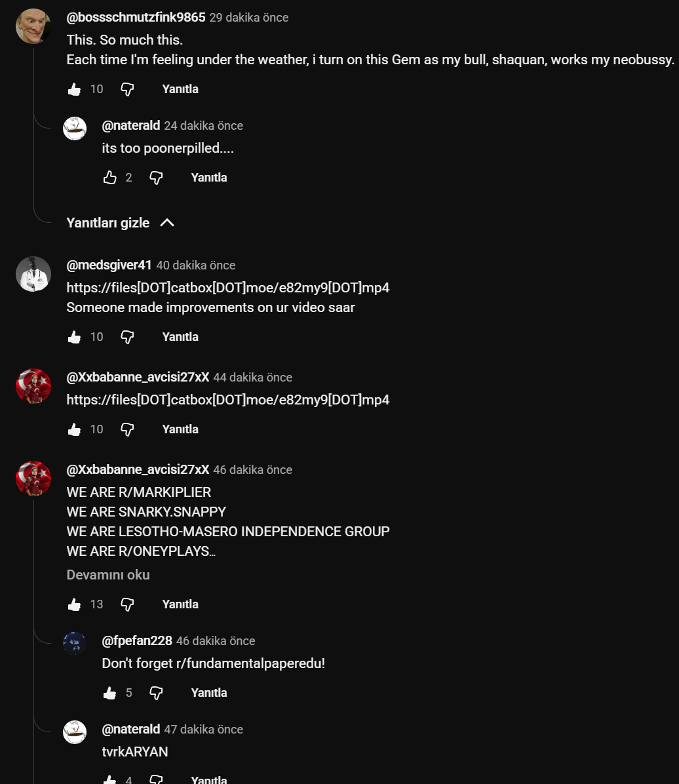Reply to @fpefan228 via Yanıtla
Image resolution: width=679 pixels, height=784 pixels.
click(x=209, y=693)
